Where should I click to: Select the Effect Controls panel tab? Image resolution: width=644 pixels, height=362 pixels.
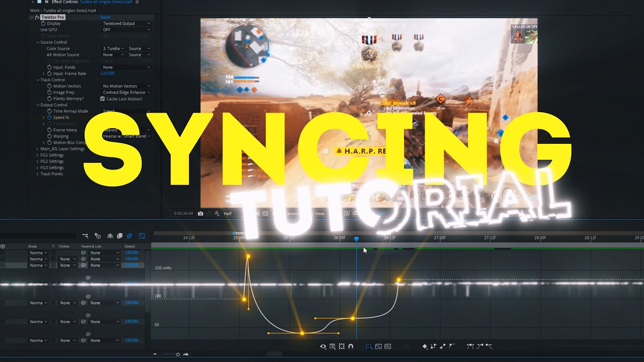coord(92,2)
